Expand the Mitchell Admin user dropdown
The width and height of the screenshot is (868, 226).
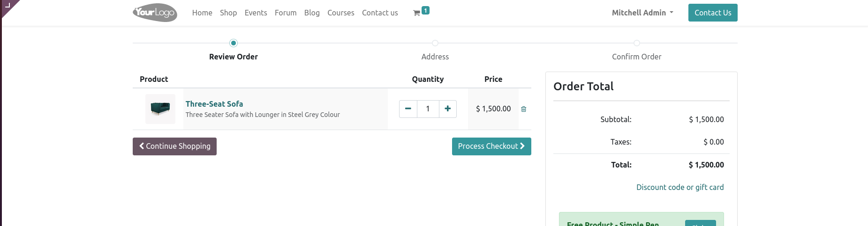tap(642, 13)
